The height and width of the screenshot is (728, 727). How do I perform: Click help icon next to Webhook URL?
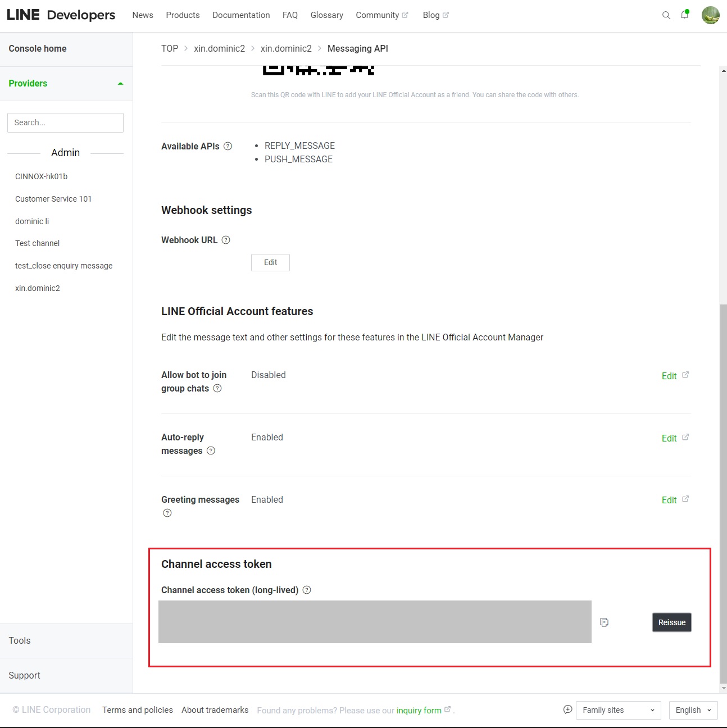(226, 240)
